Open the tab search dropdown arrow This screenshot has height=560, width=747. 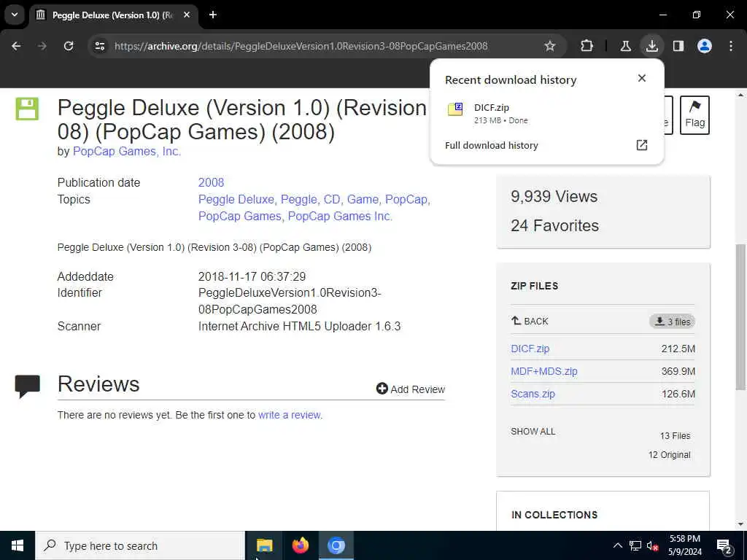click(x=15, y=15)
